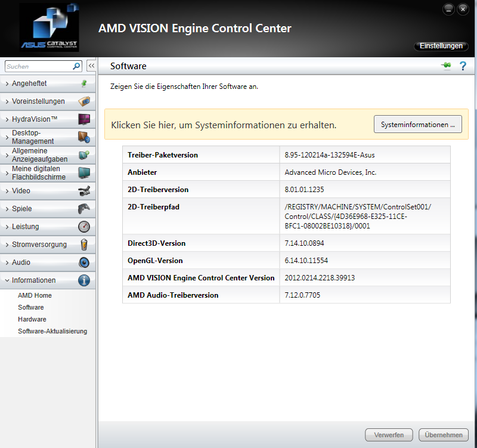
Task: Collapse sidebar with double-arrow button
Action: point(91,66)
